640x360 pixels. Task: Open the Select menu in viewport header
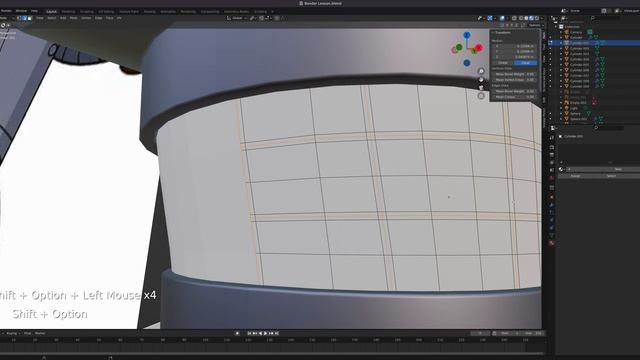coord(52,18)
